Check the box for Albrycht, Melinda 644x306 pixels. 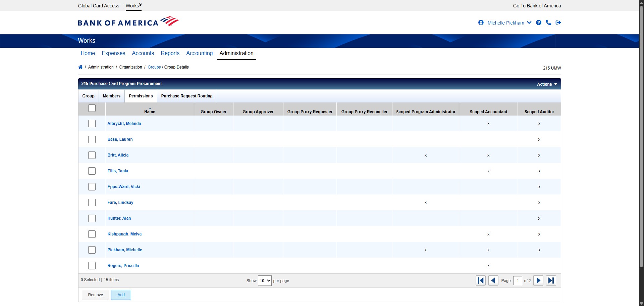(x=92, y=124)
